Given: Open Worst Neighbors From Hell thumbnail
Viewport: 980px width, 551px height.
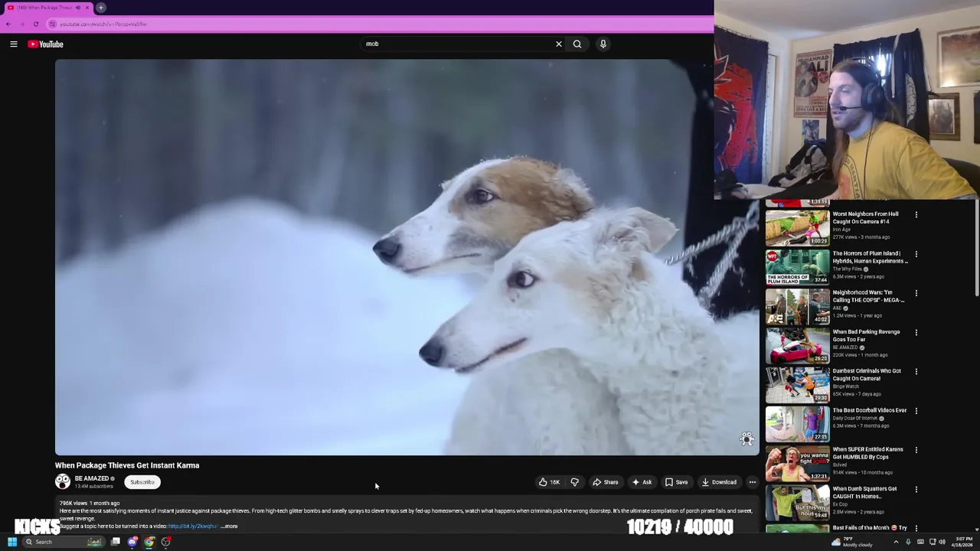Looking at the screenshot, I should (797, 227).
